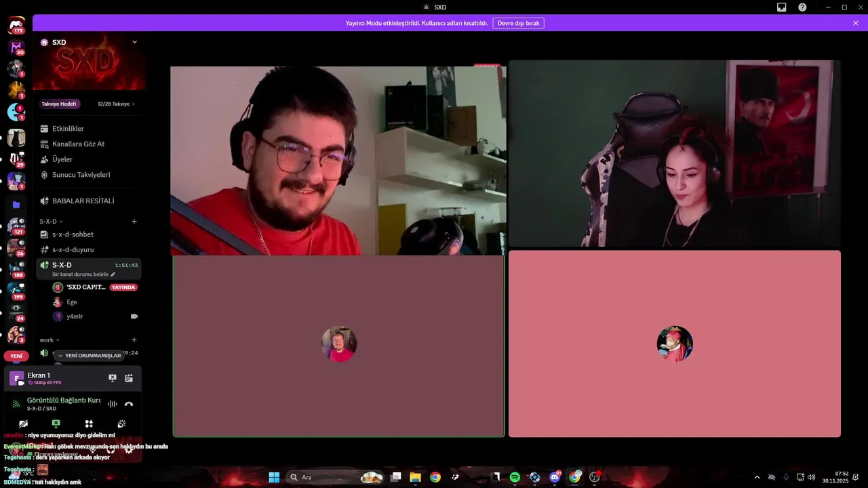Add a channel to S-X-D category

click(134, 222)
